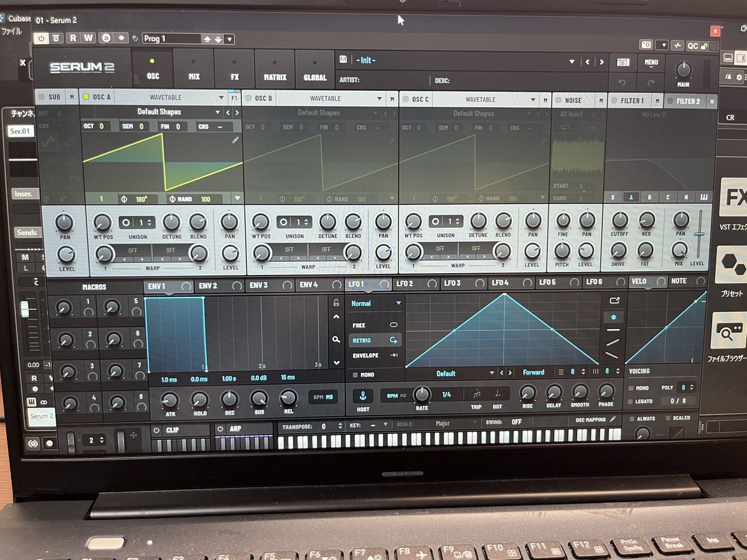The image size is (747, 560).
Task: Open the Init preset name dropdown arrow
Action: point(571,62)
